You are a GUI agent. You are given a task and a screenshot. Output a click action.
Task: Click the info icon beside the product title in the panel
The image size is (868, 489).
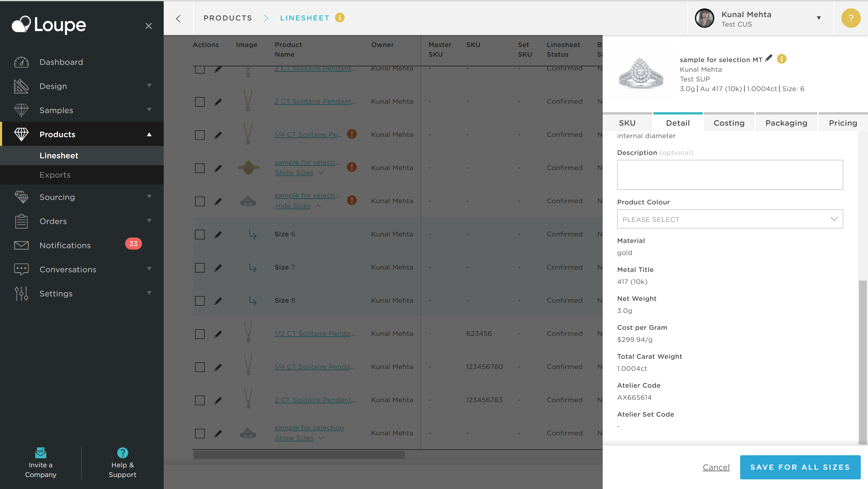point(781,59)
